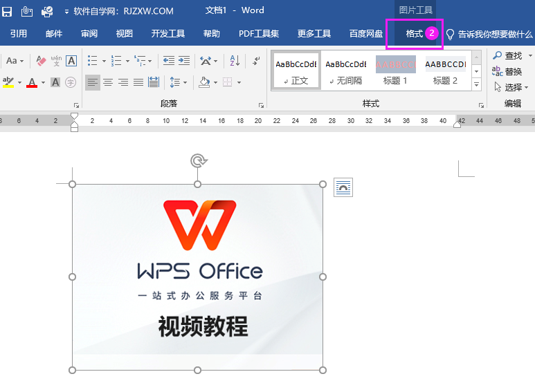
Task: Click the 查找 button
Action: tap(507, 55)
